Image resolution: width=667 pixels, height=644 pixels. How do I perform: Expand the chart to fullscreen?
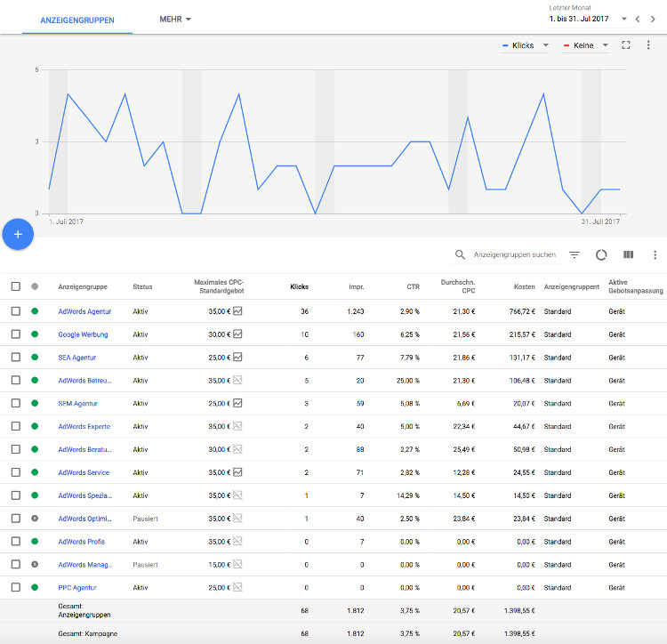(x=626, y=44)
